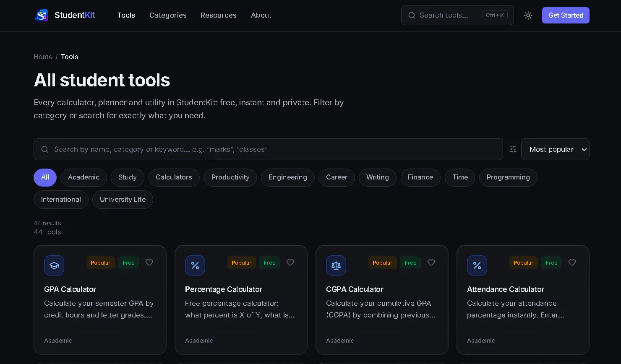Favorite the GPA Calculator with heart icon
The width and height of the screenshot is (621, 364).
(x=149, y=263)
